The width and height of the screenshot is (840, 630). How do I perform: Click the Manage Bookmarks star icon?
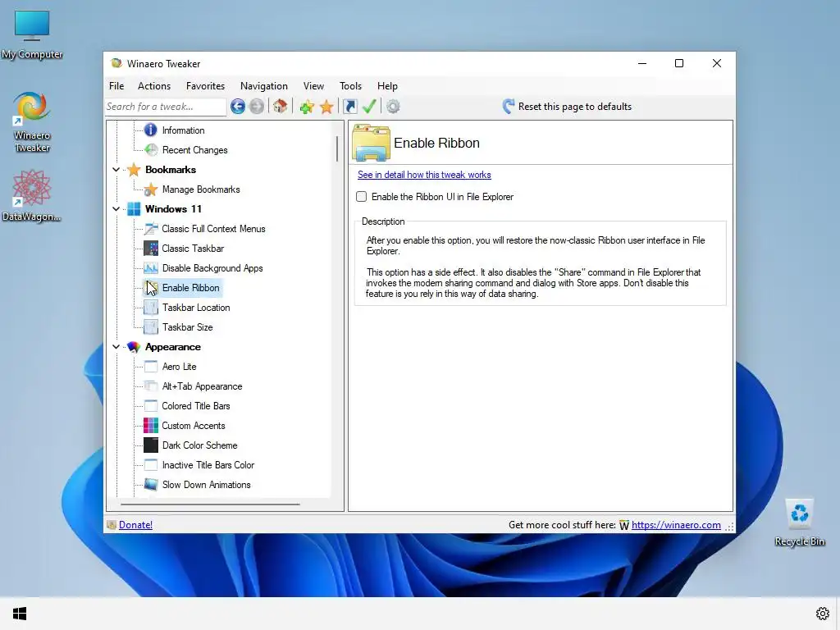coord(151,189)
